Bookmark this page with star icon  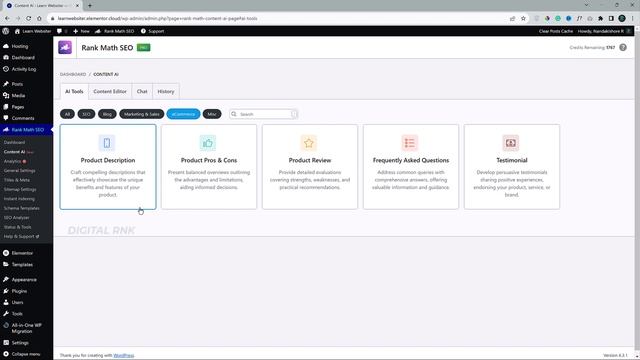[523, 18]
